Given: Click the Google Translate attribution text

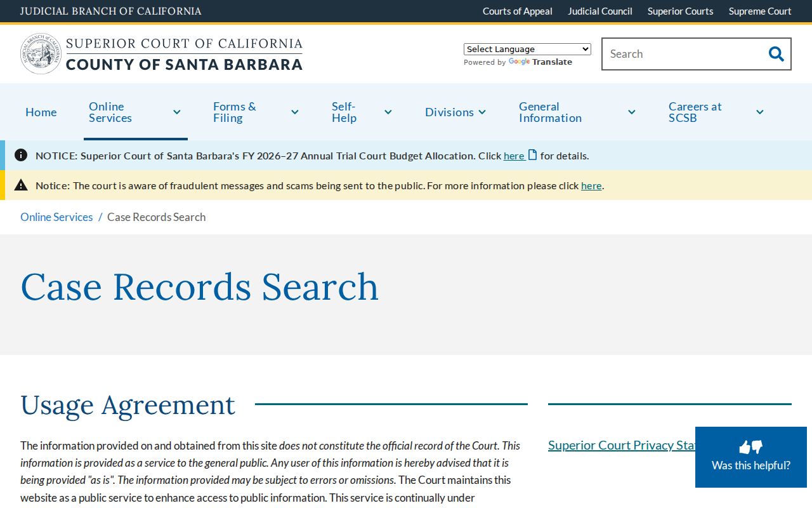Looking at the screenshot, I should [x=518, y=62].
